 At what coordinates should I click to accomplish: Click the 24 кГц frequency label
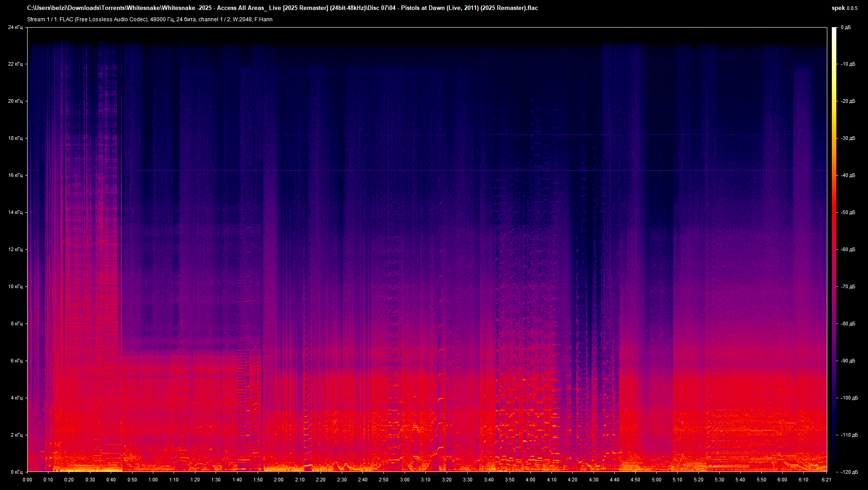coord(15,28)
